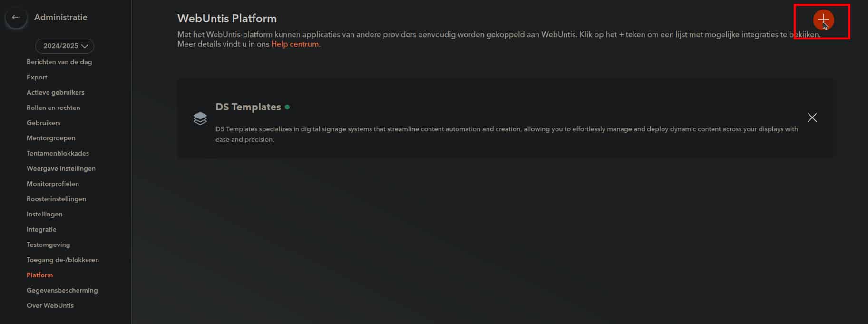Open Tentamenblokkades

[58, 153]
